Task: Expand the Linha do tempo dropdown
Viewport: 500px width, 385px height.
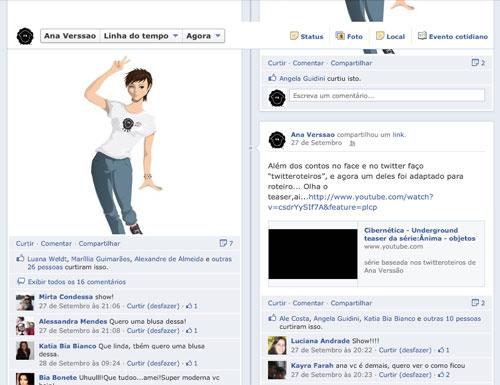Action: point(141,36)
